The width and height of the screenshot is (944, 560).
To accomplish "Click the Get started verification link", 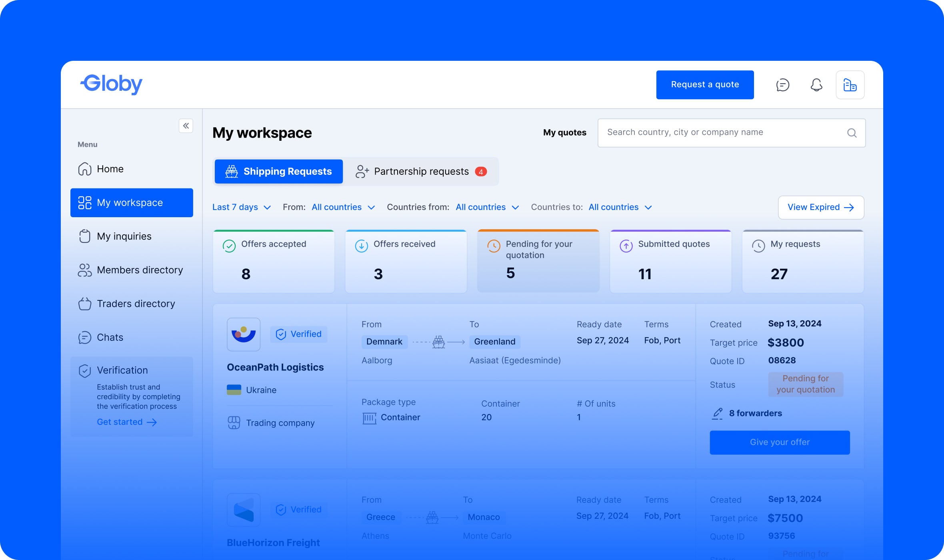I will pyautogui.click(x=127, y=422).
